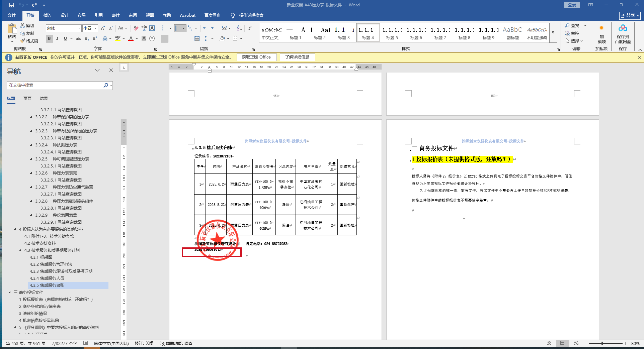This screenshot has width=644, height=349.
Task: Go to heading 4.3.4 售后服务人员
Action: (x=47, y=278)
